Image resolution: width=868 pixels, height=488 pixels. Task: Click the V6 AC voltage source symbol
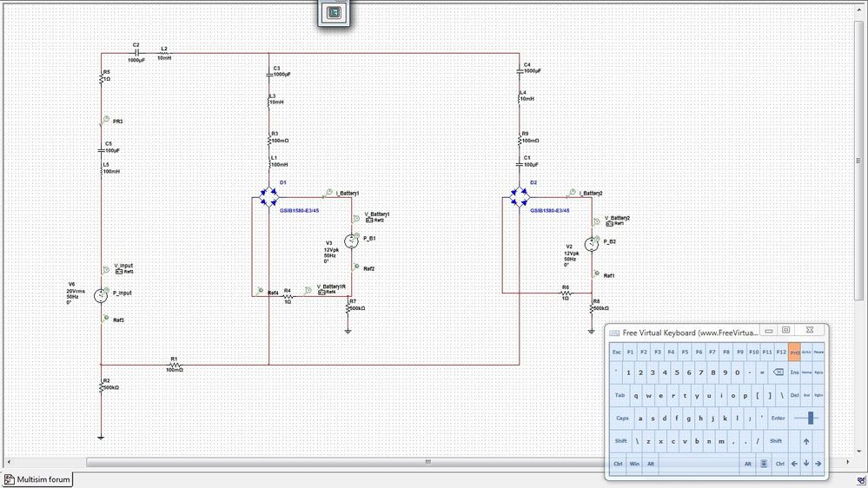pos(101,295)
